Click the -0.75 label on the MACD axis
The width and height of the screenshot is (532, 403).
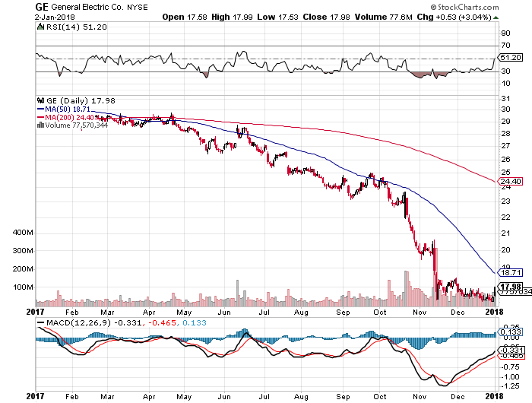pos(510,367)
